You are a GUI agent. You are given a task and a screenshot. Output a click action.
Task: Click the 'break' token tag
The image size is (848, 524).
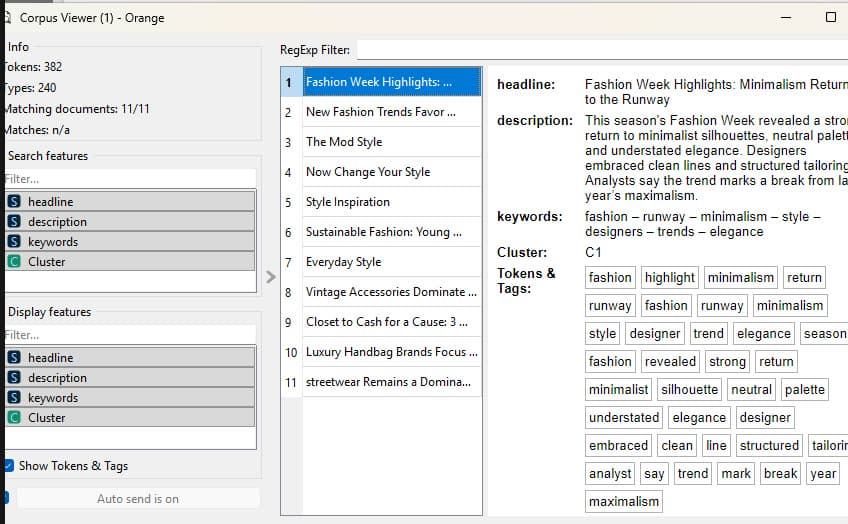coord(780,474)
